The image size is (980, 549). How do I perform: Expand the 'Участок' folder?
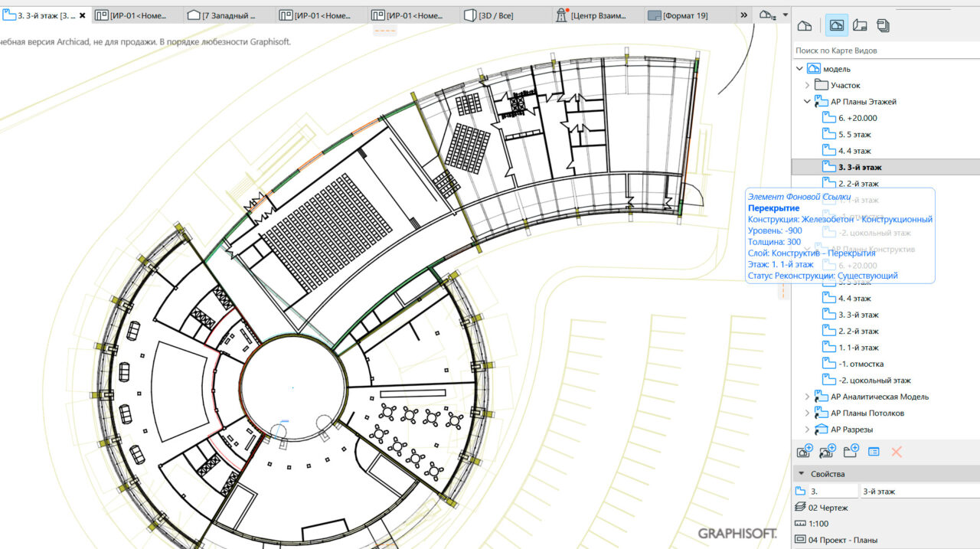pos(807,85)
